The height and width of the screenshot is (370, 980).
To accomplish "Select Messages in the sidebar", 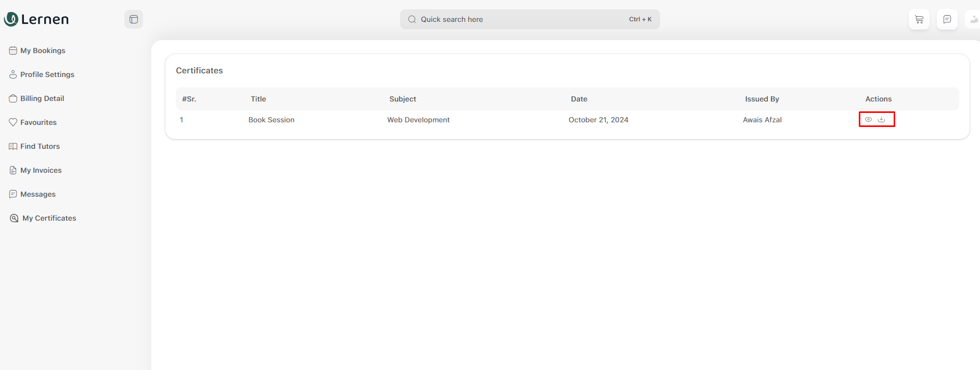I will [38, 194].
